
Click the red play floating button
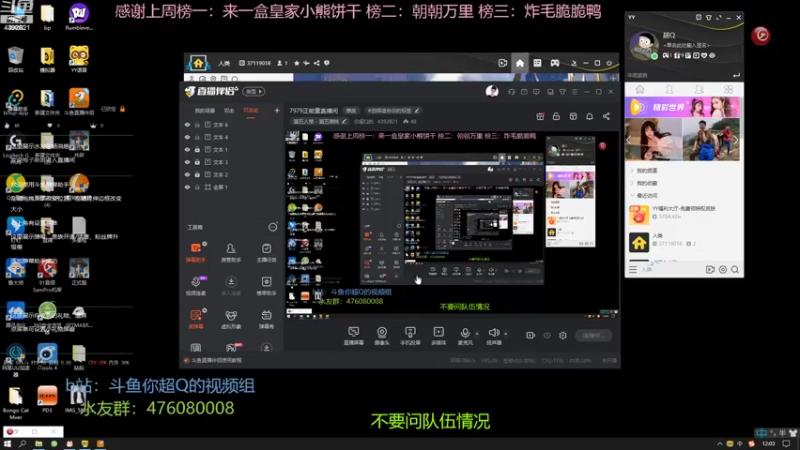point(761,35)
